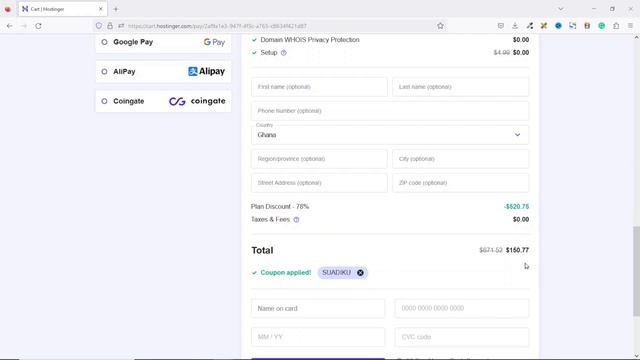Show the Setup fee help tooltip
Screen dimensions: 640x360
[283, 53]
